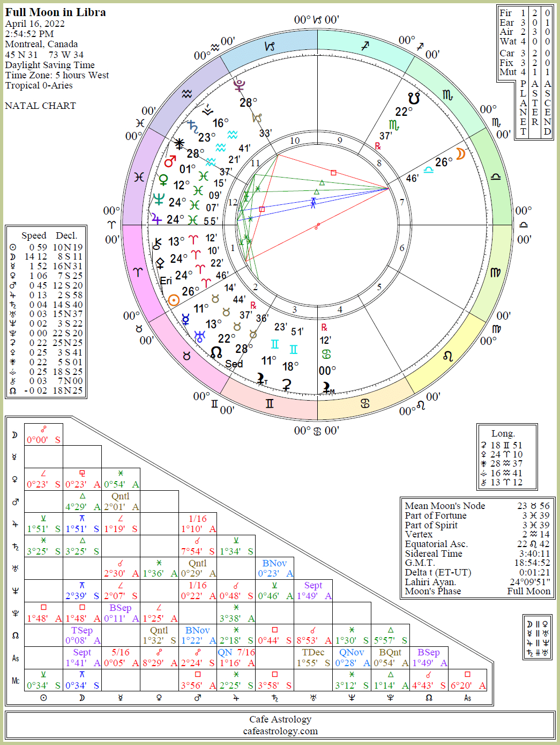Click the "2:54:52 PM" time text

pos(29,34)
